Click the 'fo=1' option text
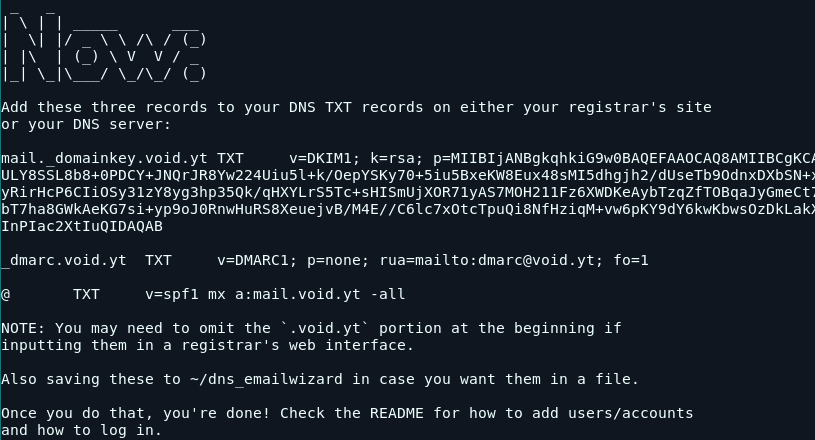 click(x=631, y=260)
